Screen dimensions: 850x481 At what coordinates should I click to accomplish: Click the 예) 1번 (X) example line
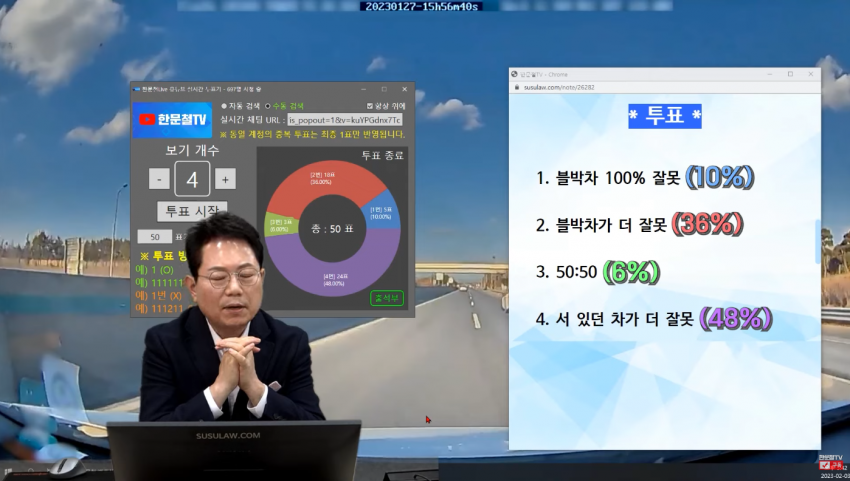(159, 296)
